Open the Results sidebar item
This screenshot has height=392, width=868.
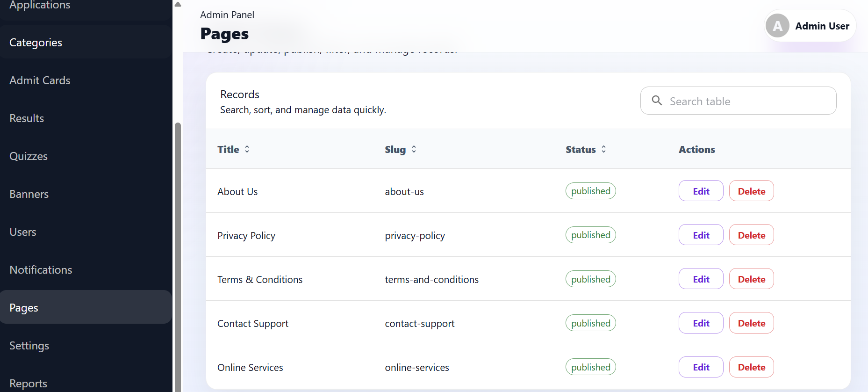point(86,118)
